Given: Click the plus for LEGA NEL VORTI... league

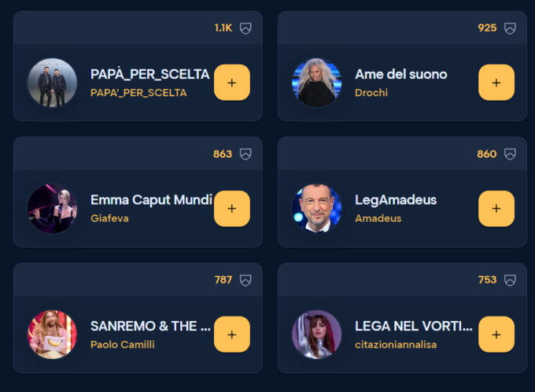Looking at the screenshot, I should click(496, 335).
